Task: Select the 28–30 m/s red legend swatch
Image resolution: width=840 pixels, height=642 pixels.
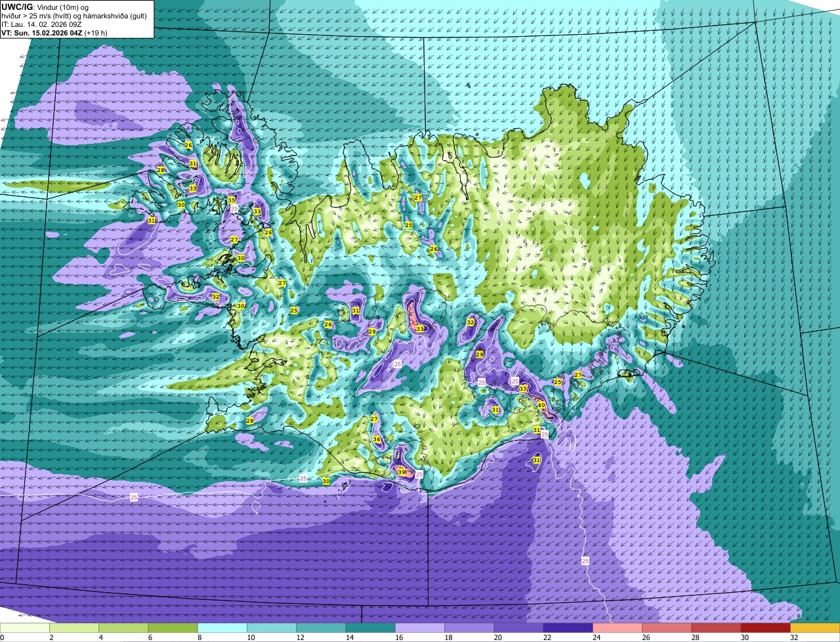Action: tap(717, 628)
